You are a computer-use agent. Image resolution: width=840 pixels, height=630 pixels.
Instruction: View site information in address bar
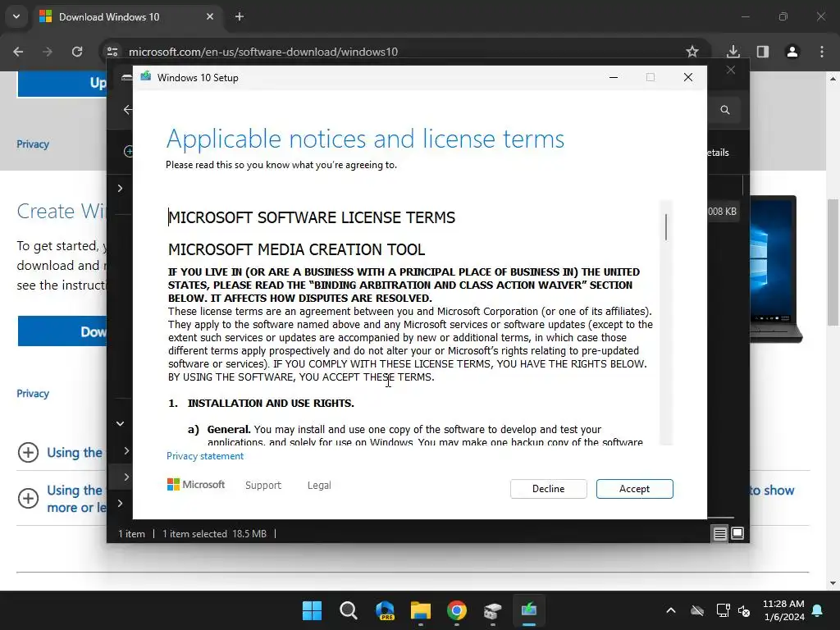click(x=112, y=52)
